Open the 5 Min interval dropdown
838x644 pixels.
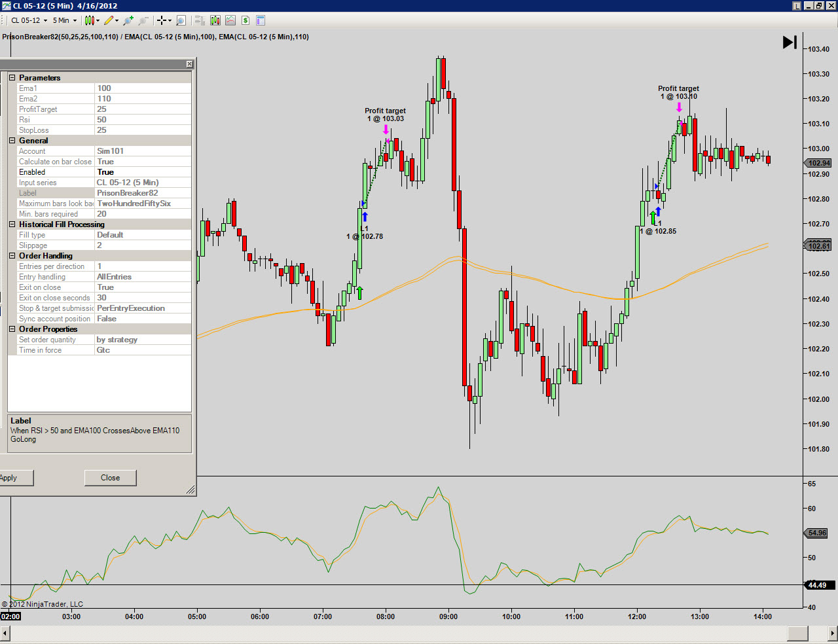65,20
